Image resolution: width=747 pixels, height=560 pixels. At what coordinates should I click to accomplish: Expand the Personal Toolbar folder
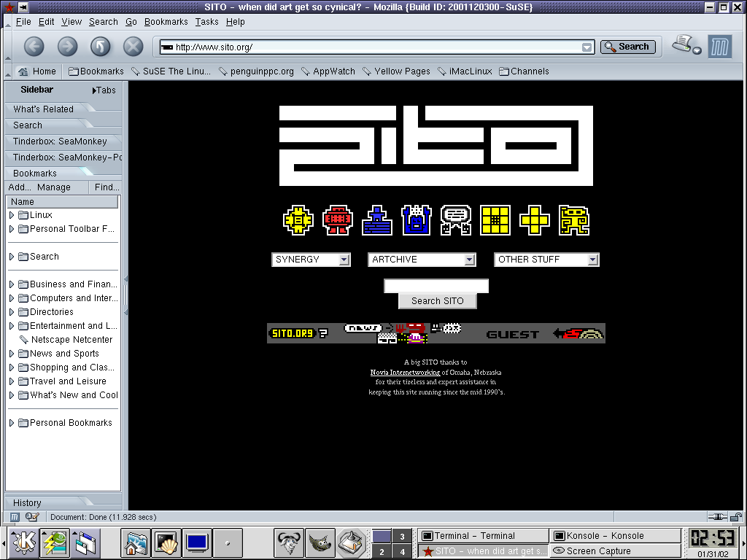12,229
